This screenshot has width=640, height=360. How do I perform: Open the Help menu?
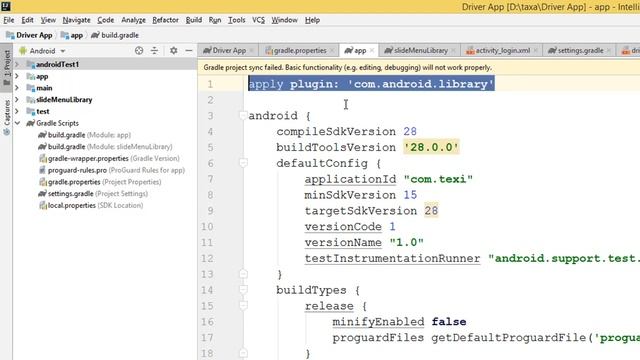coord(312,20)
